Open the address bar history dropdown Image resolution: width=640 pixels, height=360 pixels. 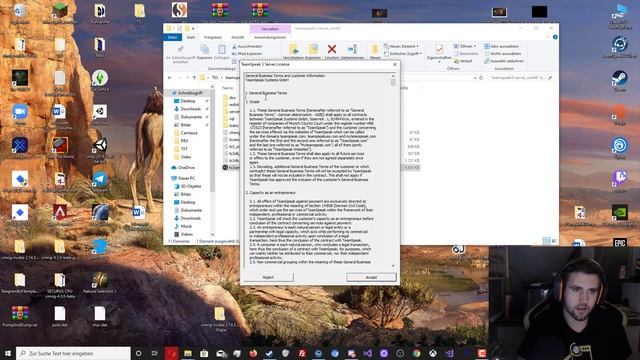point(475,78)
